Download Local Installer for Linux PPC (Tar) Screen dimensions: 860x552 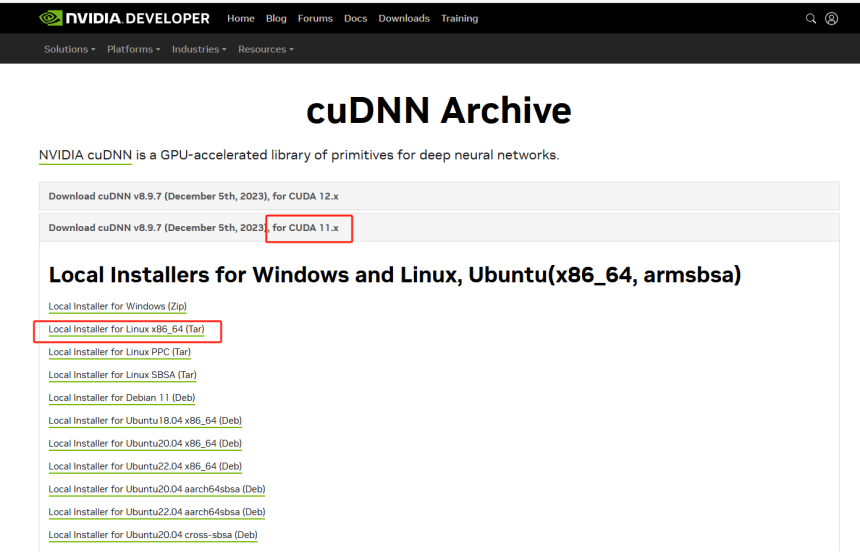(x=120, y=352)
